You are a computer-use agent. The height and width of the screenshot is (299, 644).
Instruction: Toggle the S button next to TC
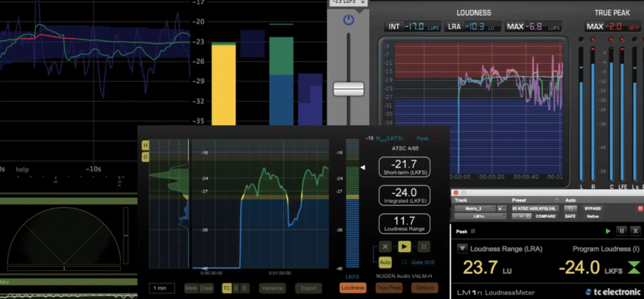click(x=236, y=288)
